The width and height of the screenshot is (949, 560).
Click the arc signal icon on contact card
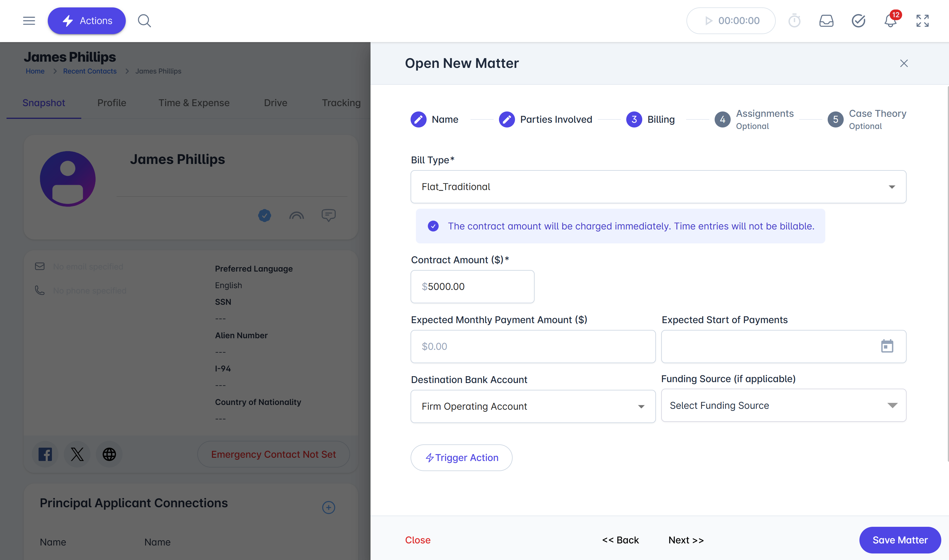(x=296, y=216)
